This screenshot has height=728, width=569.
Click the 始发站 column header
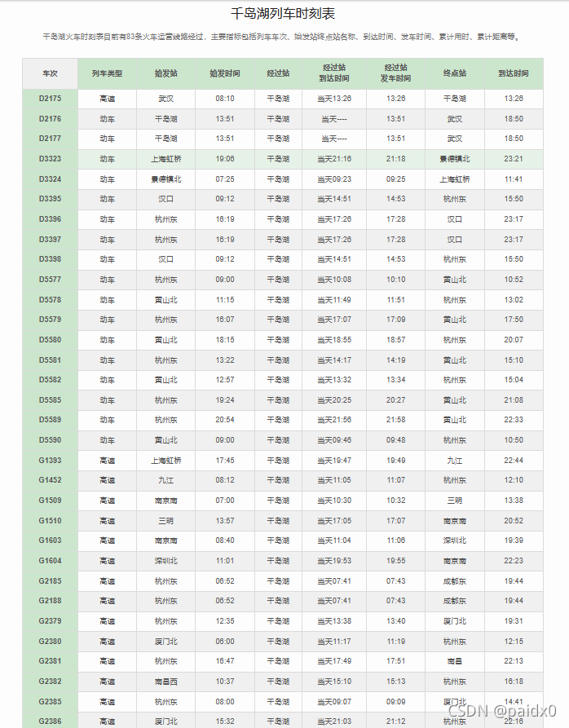pos(166,73)
